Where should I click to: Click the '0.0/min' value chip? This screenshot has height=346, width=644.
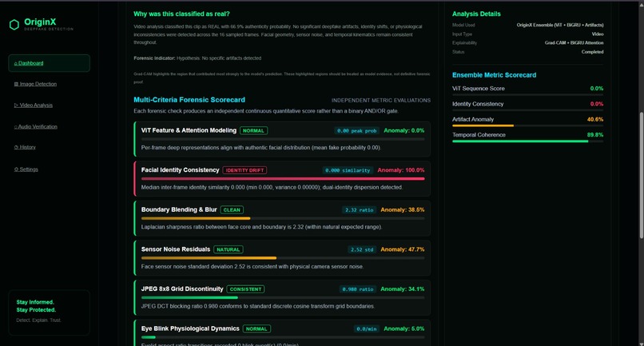[x=367, y=328]
